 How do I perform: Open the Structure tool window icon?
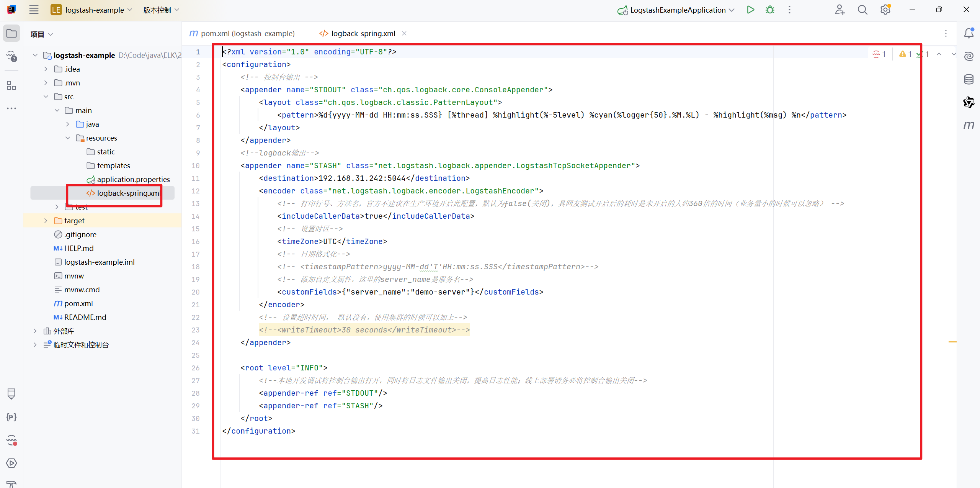[11, 85]
